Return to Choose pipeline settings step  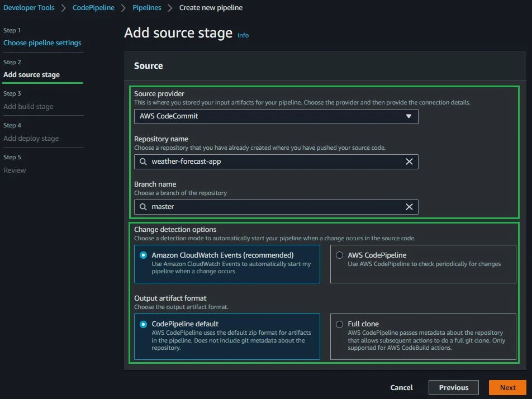coord(42,42)
